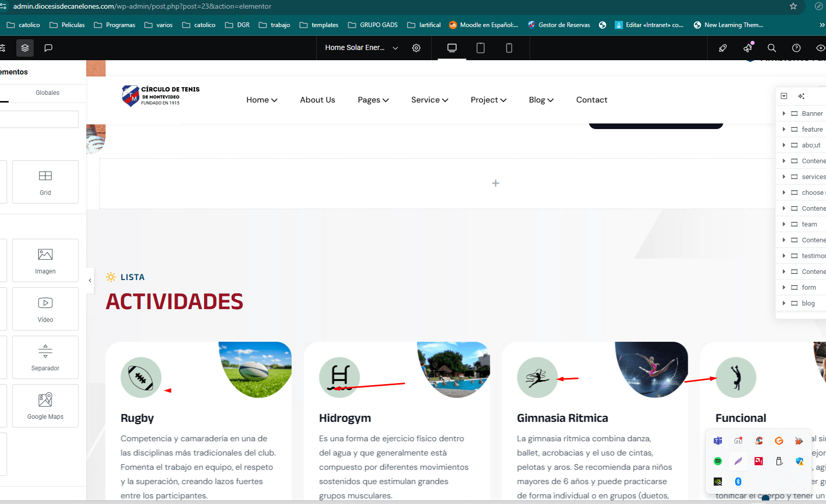Open page settings gear icon
This screenshot has height=504, width=826.
(416, 48)
